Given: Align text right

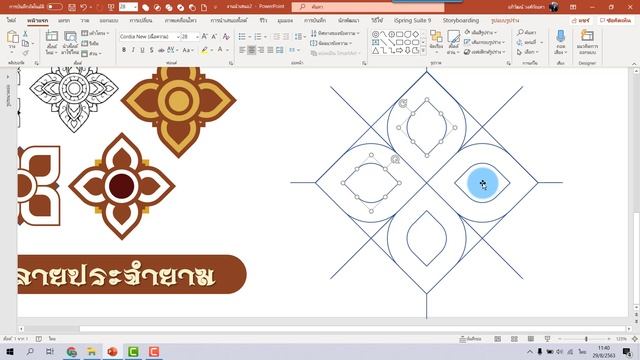Looking at the screenshot, I should (x=261, y=50).
